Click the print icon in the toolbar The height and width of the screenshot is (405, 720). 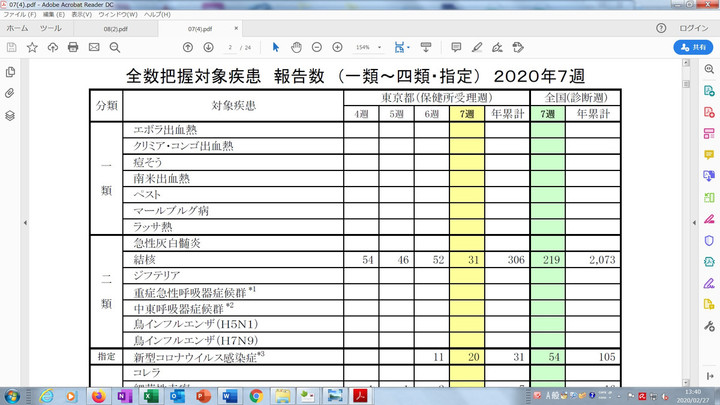click(x=72, y=47)
